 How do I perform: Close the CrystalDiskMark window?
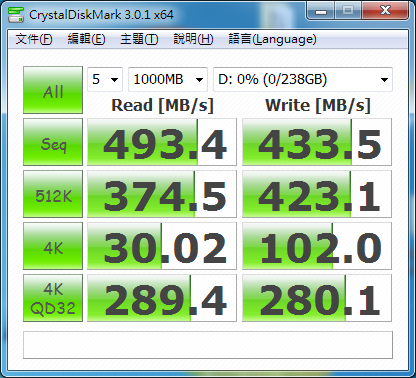(385, 11)
